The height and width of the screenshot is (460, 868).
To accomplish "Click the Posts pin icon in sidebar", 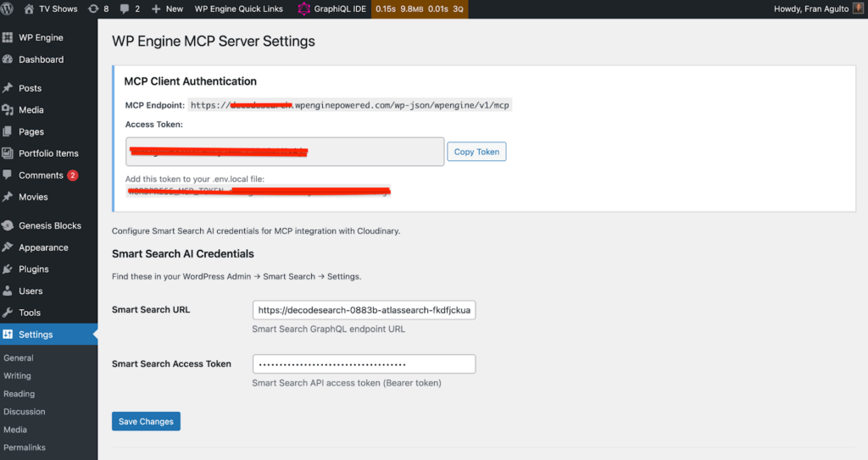I will (x=8, y=88).
